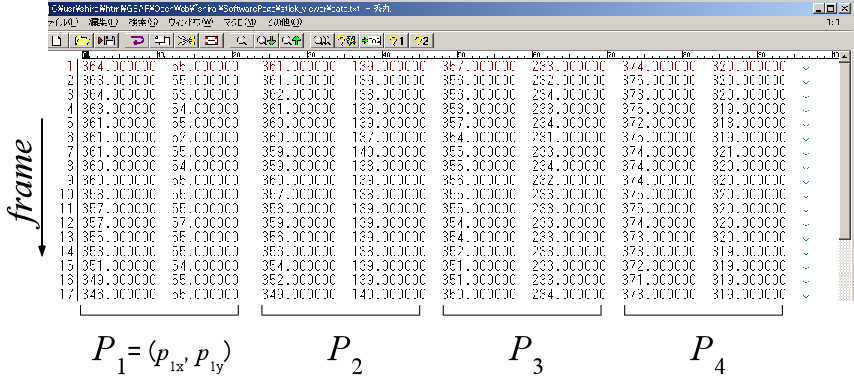
Task: Open the その他(O) menu
Action: pos(285,22)
